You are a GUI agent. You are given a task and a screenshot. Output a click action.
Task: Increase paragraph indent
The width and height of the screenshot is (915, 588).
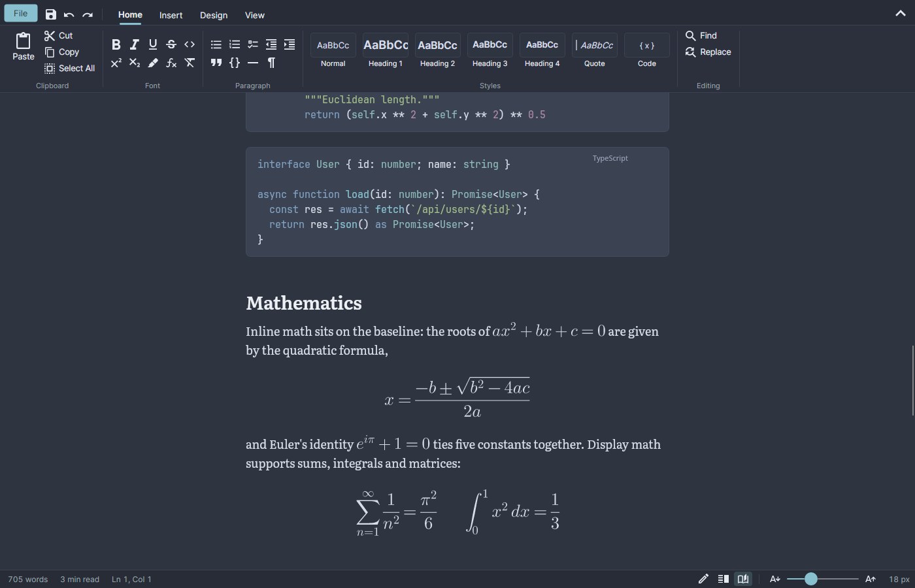pyautogui.click(x=290, y=44)
